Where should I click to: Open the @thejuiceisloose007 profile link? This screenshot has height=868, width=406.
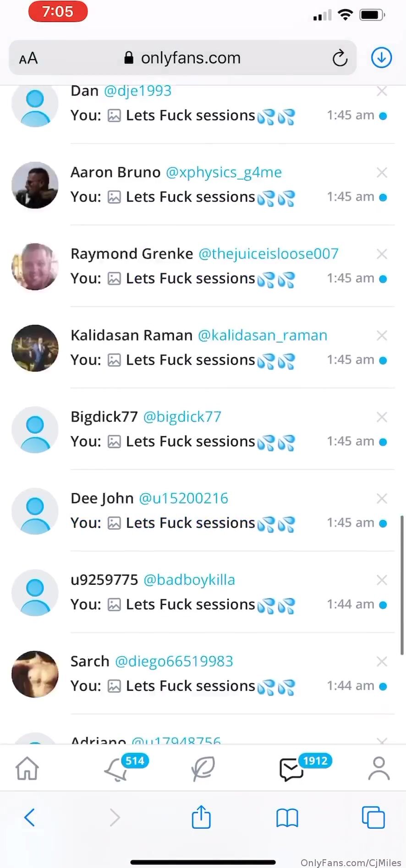pyautogui.click(x=269, y=254)
